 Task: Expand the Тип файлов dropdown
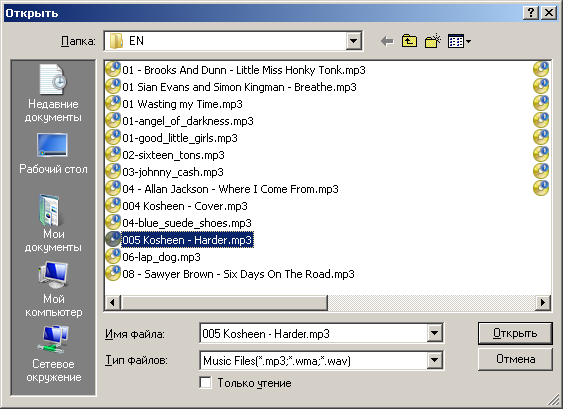(x=434, y=360)
